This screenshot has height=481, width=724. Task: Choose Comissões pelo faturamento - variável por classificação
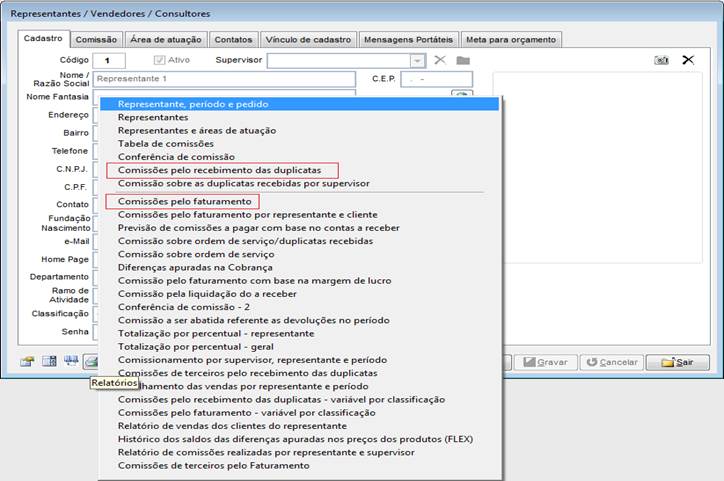tap(300, 413)
